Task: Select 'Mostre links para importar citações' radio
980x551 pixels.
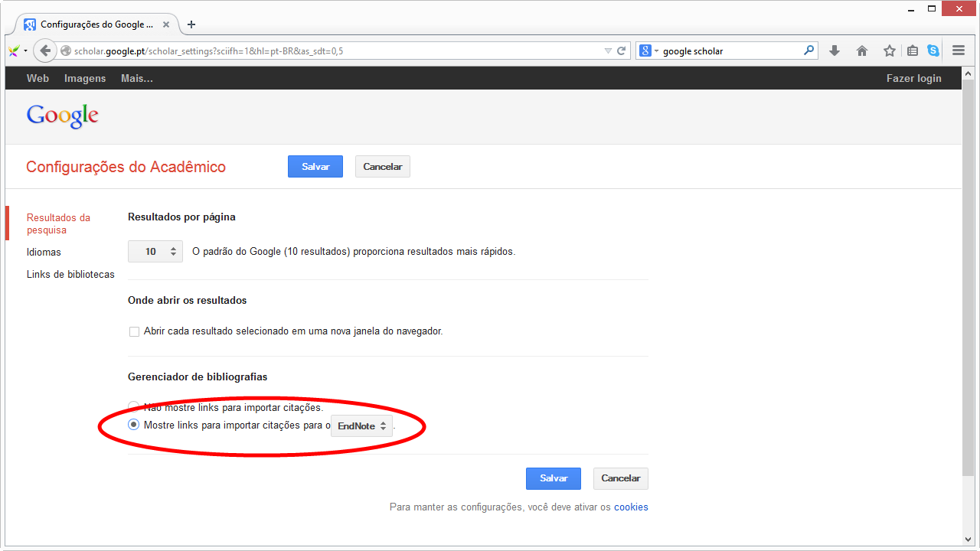Action: [x=134, y=425]
